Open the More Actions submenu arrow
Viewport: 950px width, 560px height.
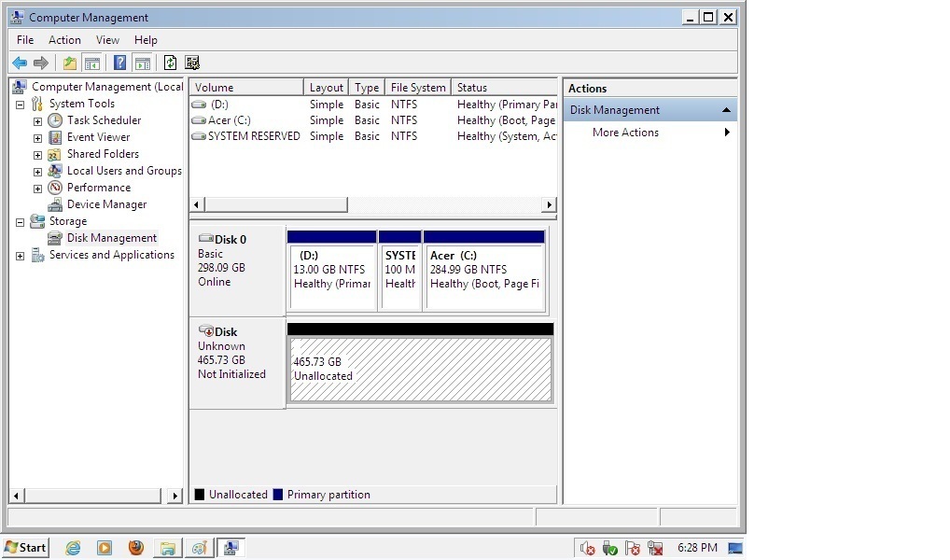[x=727, y=133]
